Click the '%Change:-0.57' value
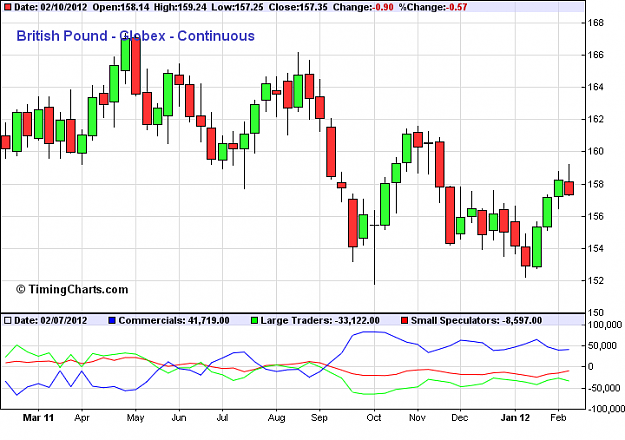The image size is (625, 440). point(433,7)
